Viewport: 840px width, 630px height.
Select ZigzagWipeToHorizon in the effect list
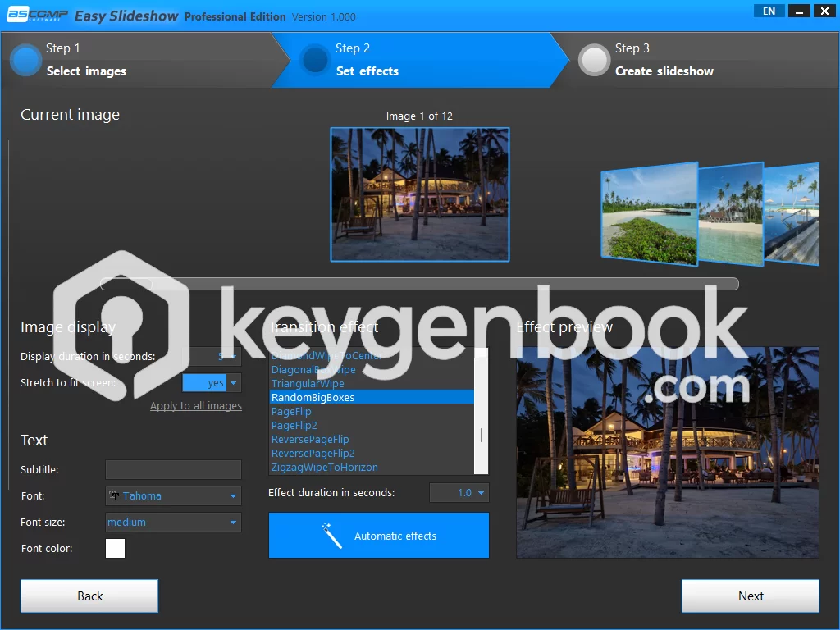pyautogui.click(x=325, y=468)
